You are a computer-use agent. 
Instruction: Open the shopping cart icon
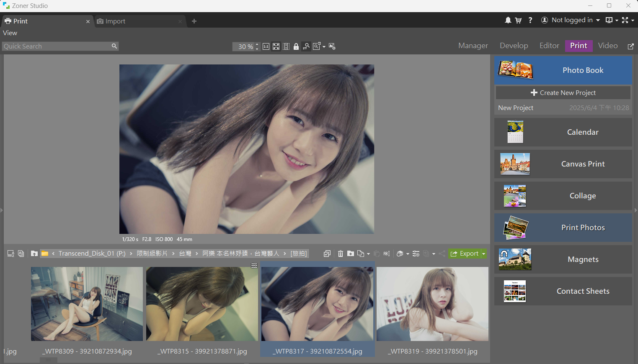coord(518,20)
